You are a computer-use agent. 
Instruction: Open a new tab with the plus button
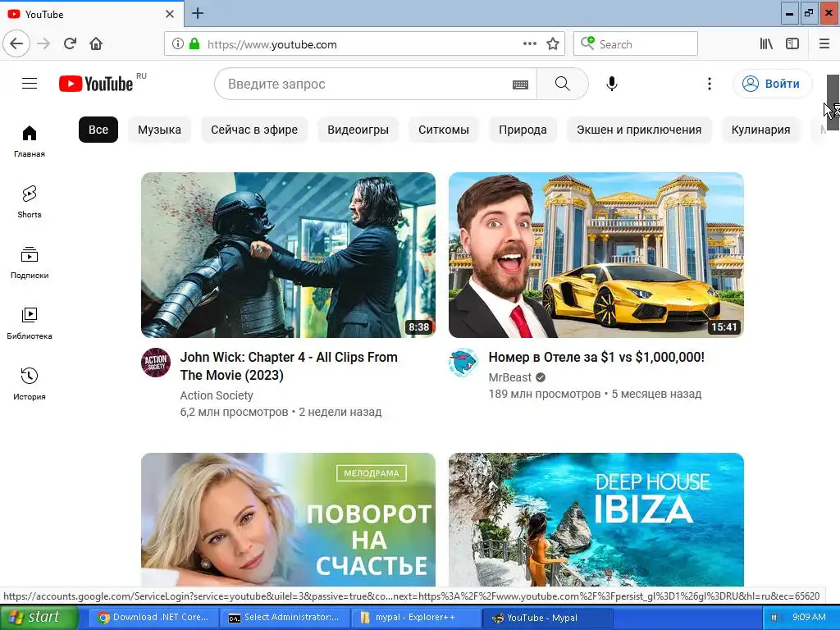197,13
